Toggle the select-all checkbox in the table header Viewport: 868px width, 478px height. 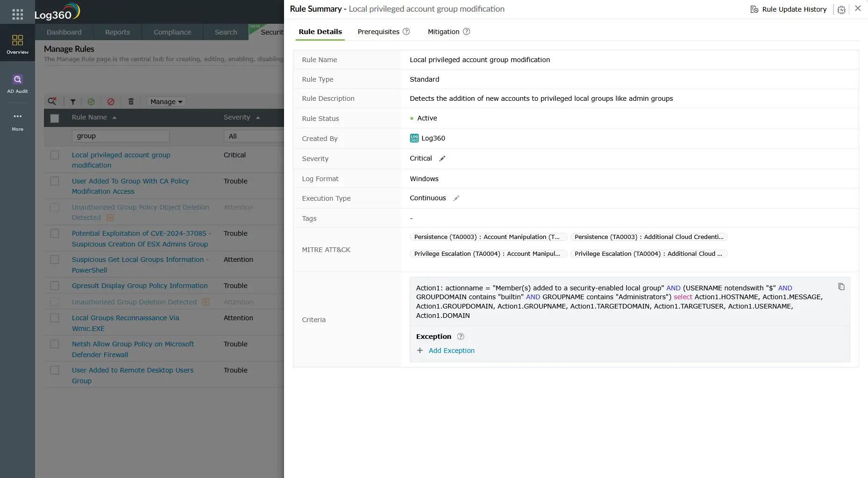(55, 118)
